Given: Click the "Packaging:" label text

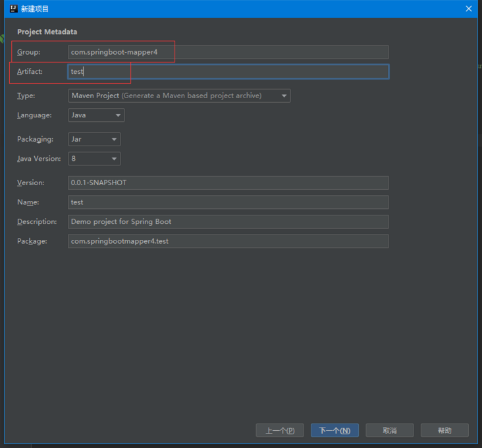Looking at the screenshot, I should click(35, 139).
